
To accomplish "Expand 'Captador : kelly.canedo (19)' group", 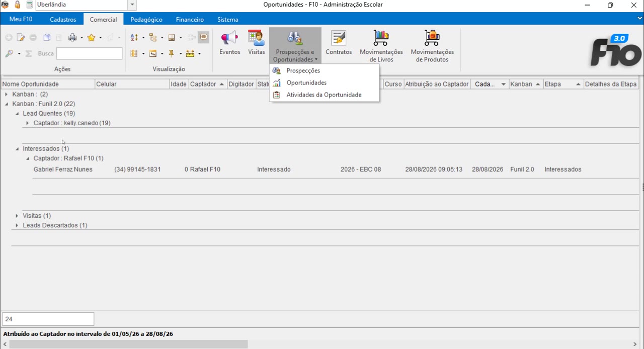I will pyautogui.click(x=28, y=123).
